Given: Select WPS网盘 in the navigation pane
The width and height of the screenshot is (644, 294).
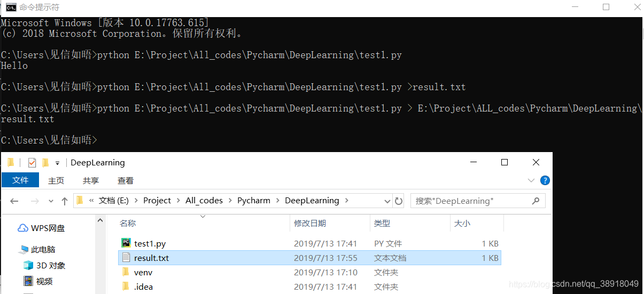Looking at the screenshot, I should point(48,228).
